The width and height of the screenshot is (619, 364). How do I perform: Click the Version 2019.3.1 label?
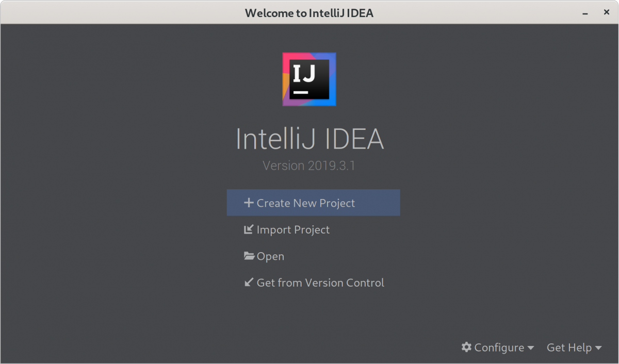click(x=309, y=166)
